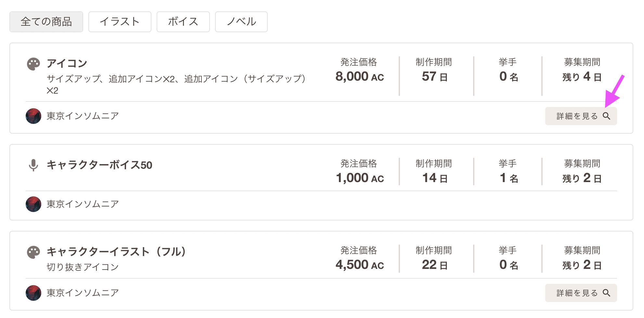Click the 東京インソムニア name in the キャラクターボイス50 card
The image size is (644, 318).
point(83,204)
